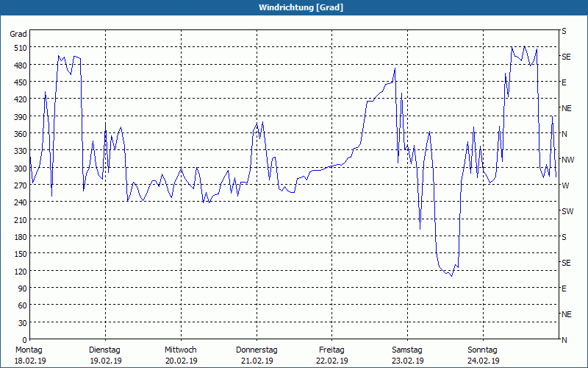Select the 240 value on left axis

click(21, 202)
